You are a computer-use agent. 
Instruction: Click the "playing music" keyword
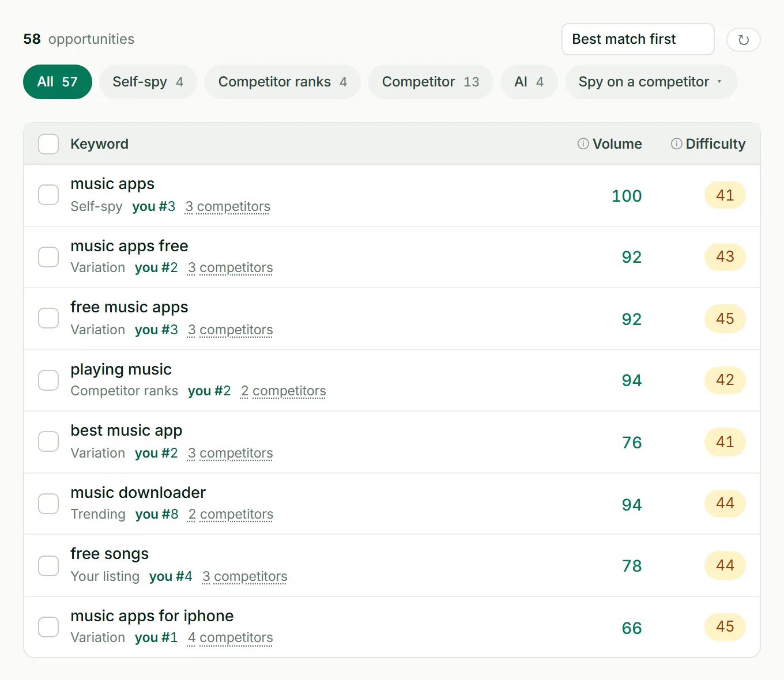pos(121,369)
